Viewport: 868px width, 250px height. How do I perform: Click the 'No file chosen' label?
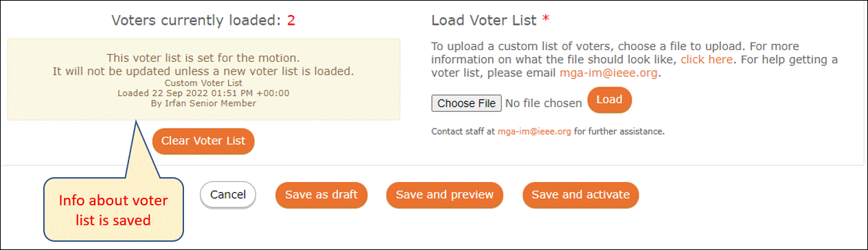pyautogui.click(x=543, y=103)
